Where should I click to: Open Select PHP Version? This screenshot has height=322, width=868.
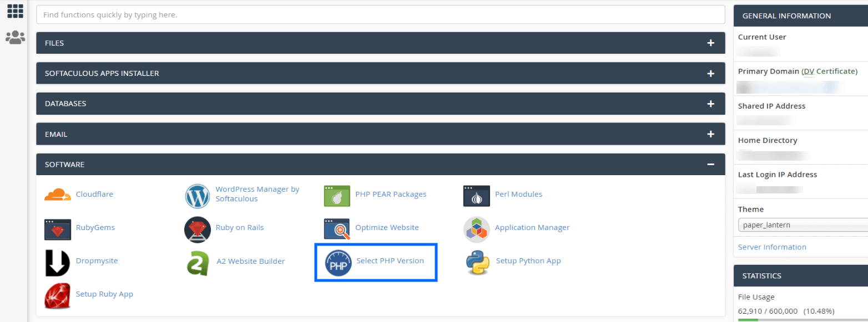(x=389, y=260)
